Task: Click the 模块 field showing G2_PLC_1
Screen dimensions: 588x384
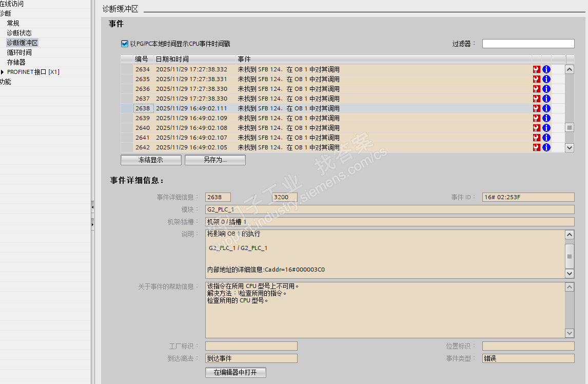Action: click(x=389, y=209)
